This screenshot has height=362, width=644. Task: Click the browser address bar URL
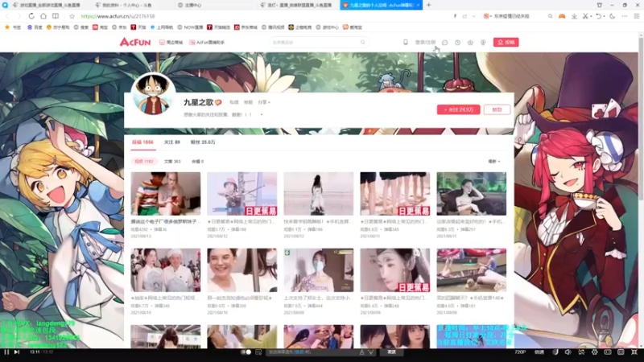coord(118,16)
